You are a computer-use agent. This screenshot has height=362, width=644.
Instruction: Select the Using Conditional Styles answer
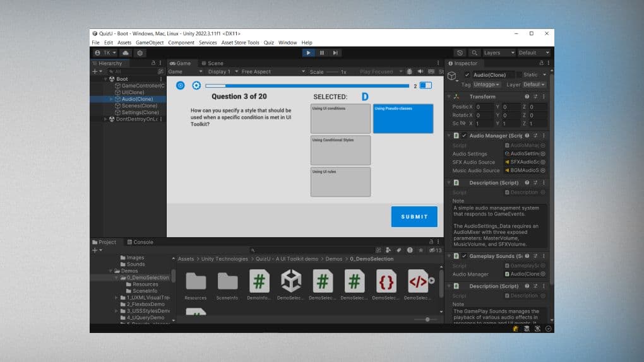[340, 150]
